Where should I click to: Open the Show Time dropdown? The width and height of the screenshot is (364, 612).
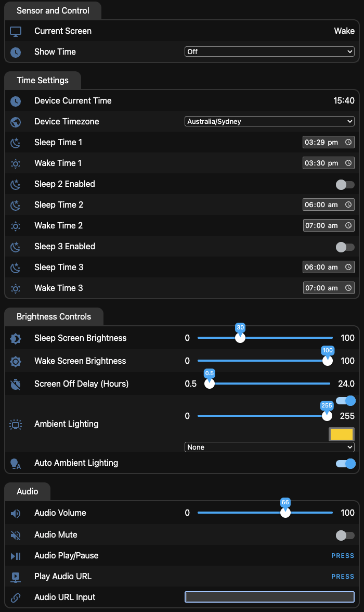[269, 52]
